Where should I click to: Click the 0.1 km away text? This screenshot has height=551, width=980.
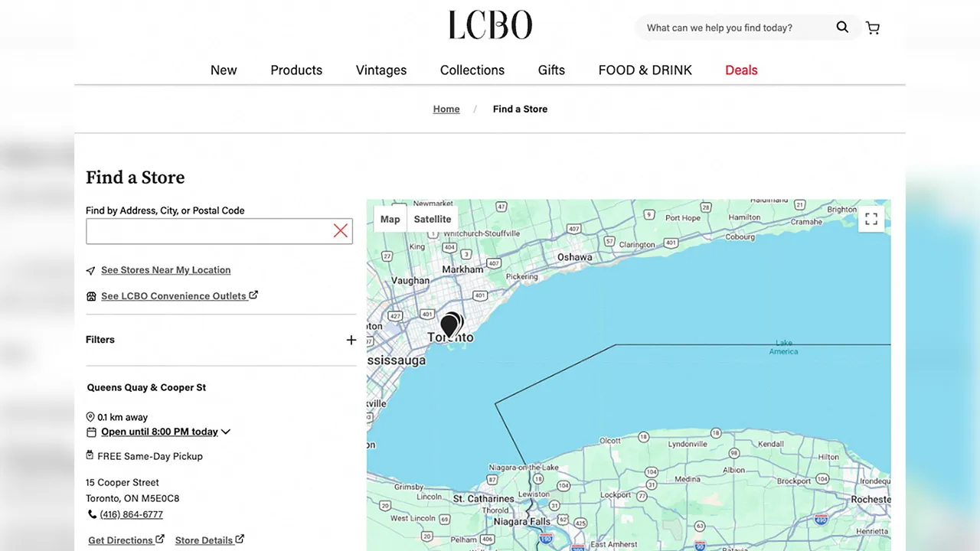tap(122, 417)
